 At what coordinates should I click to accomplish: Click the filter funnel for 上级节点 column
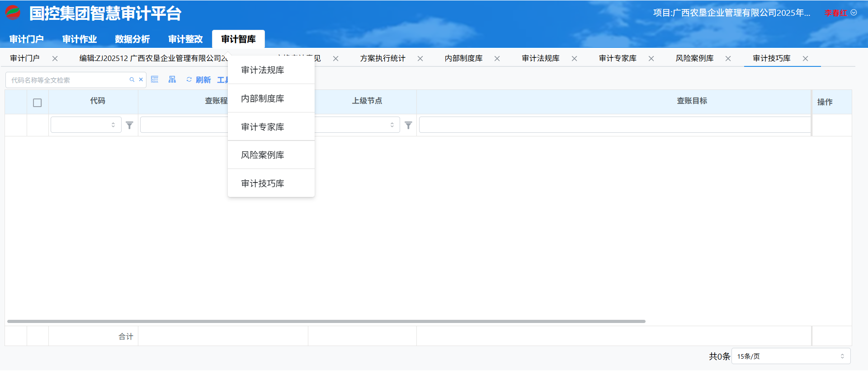(408, 126)
